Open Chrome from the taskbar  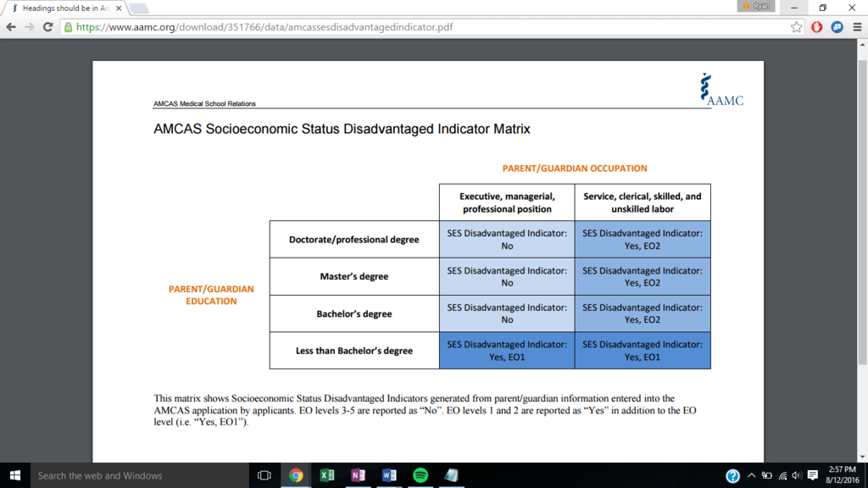tap(296, 475)
